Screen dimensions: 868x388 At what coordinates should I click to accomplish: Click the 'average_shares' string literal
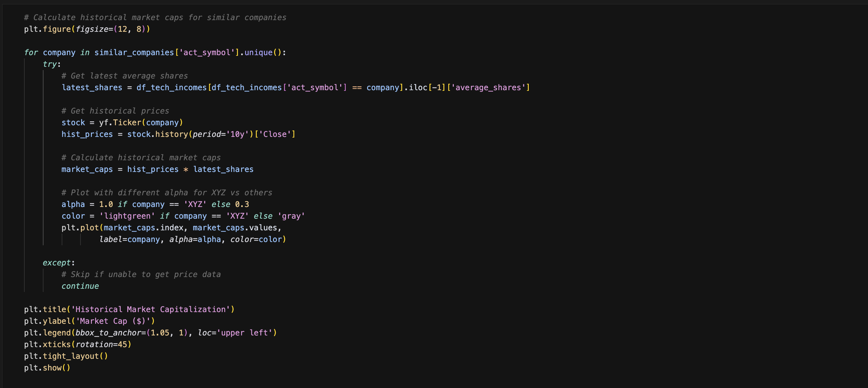pyautogui.click(x=488, y=88)
